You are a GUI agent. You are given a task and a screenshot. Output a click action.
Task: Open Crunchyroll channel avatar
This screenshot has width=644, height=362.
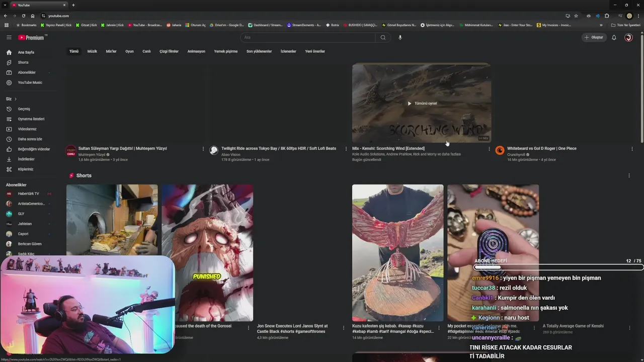click(500, 150)
